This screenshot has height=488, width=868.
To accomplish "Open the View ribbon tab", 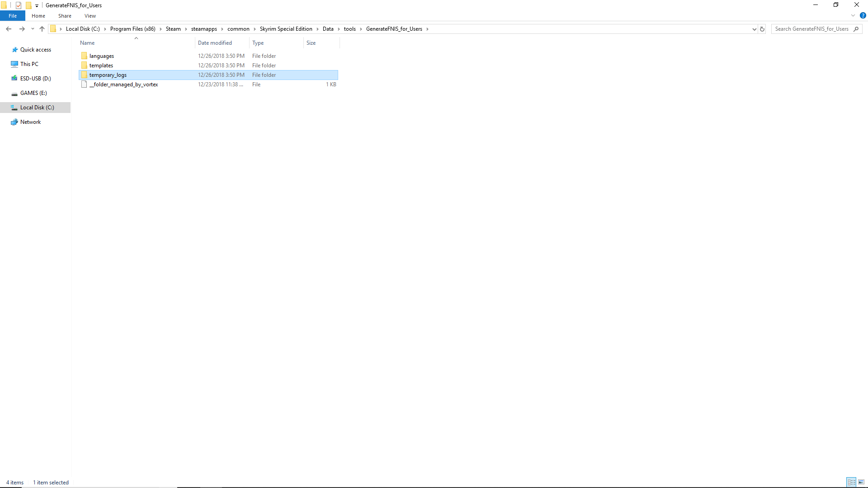I will click(x=90, y=16).
